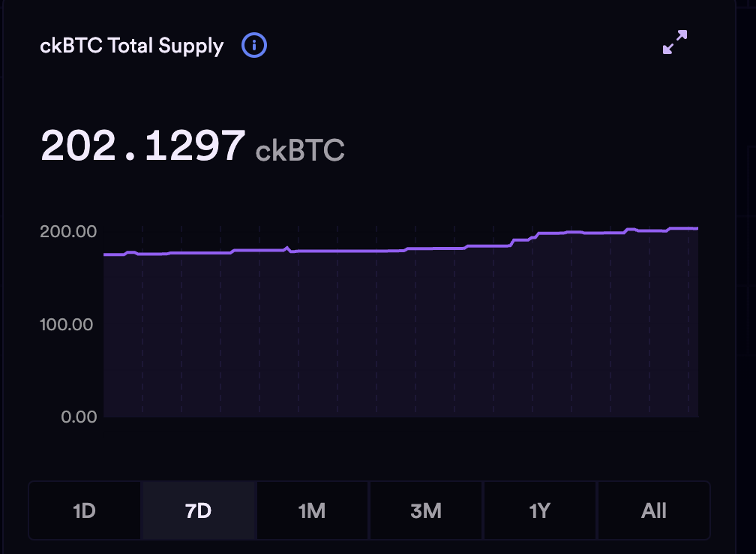Choose the 1M time range

312,510
